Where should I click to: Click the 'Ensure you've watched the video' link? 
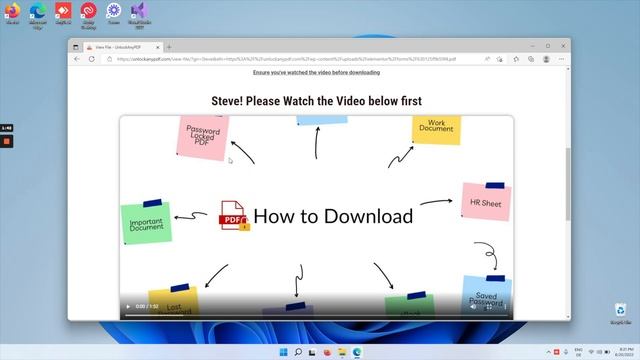(x=316, y=72)
